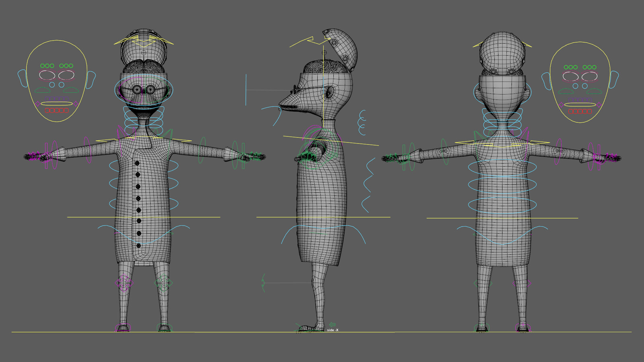
Task: Select green foot control in back view
Action: point(482,327)
